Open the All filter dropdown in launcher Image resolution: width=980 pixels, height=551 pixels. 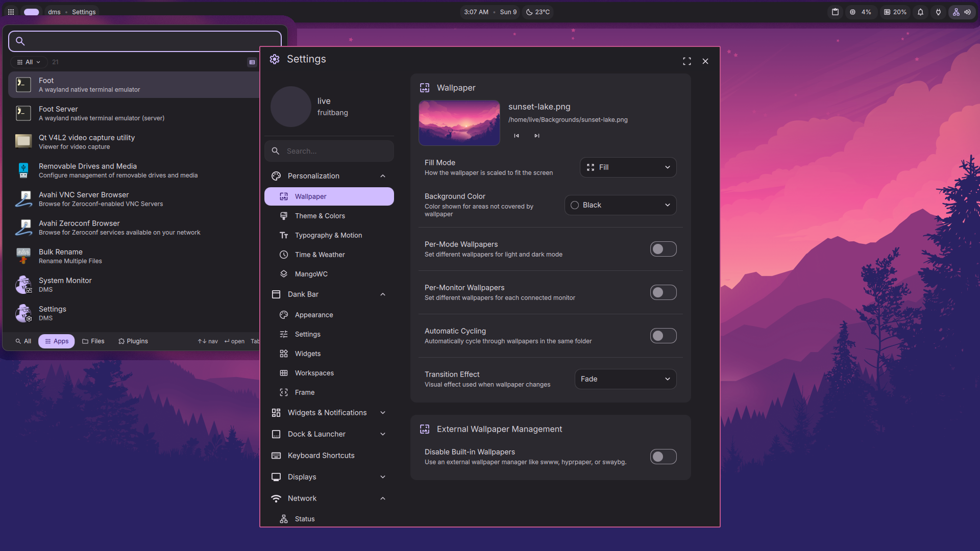(x=29, y=62)
